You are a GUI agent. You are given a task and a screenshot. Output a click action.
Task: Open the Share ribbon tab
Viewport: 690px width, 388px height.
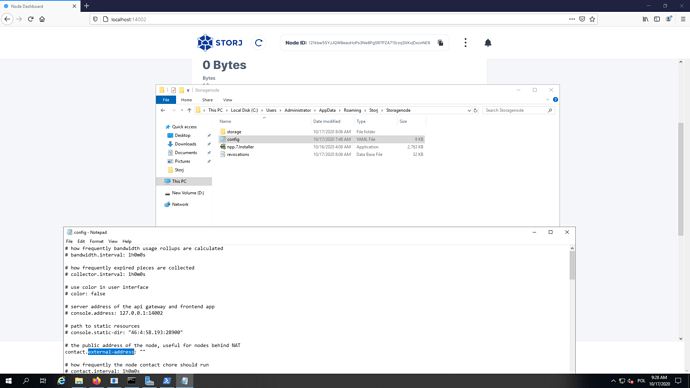[207, 100]
